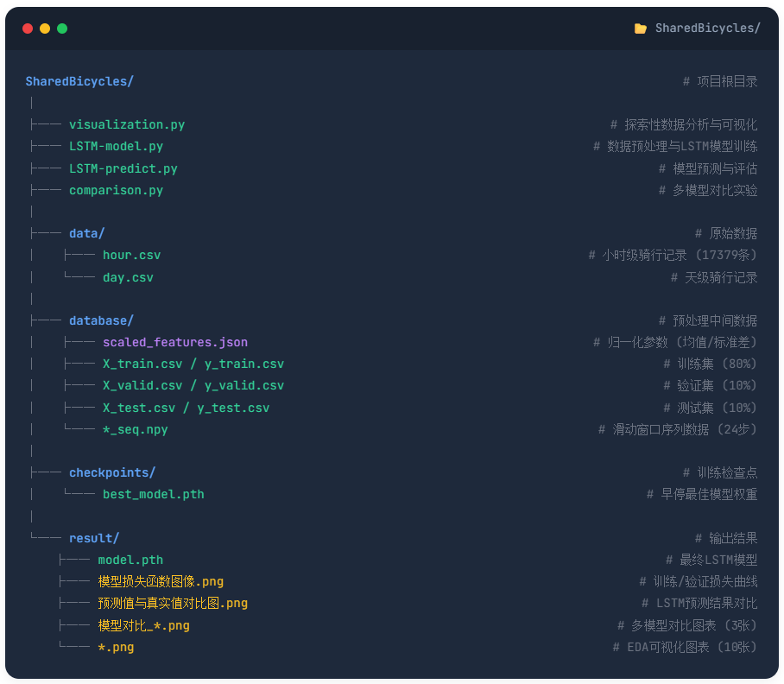Select model.pth in result folder
Image resolution: width=784 pixels, height=684 pixels.
(x=130, y=560)
